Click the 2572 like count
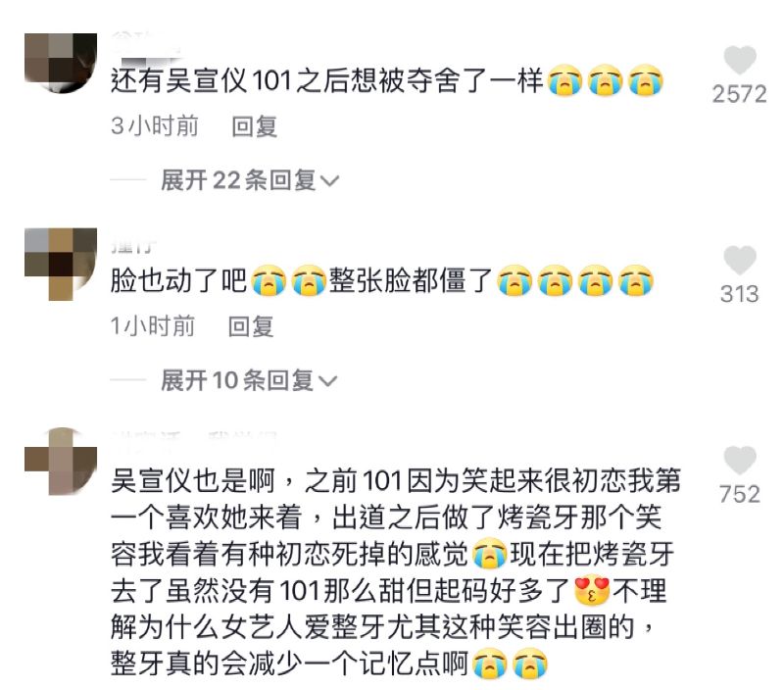 coord(740,94)
